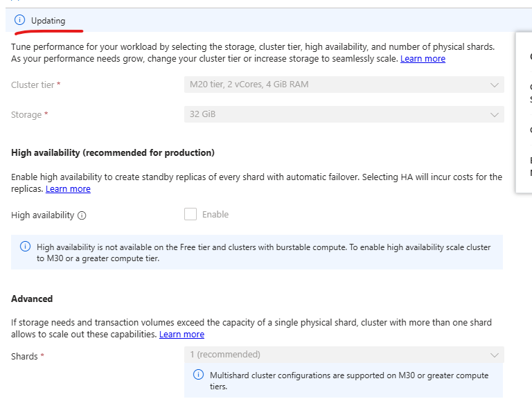Viewport: 532px width, 417px height.
Task: Click the Enable label next to checkbox
Action: (215, 215)
